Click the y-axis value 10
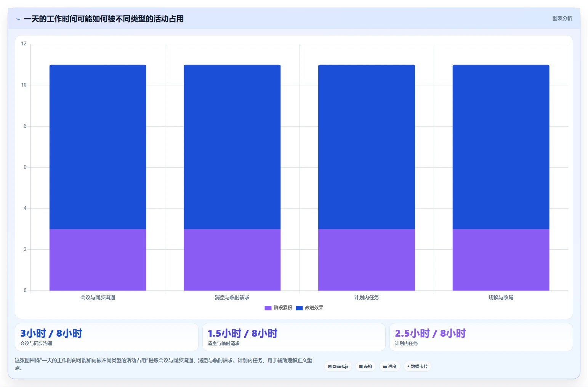 click(x=24, y=85)
